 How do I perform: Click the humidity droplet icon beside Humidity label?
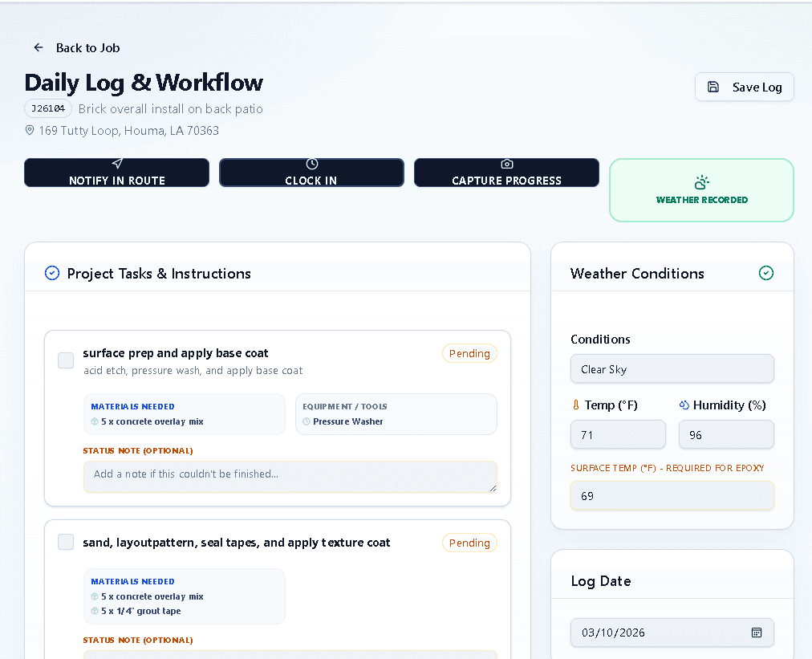point(684,405)
